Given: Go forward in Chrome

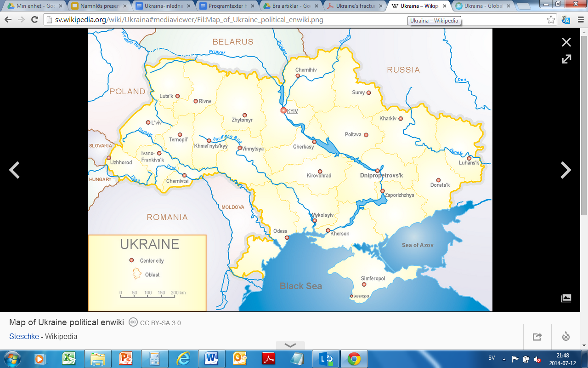Looking at the screenshot, I should 21,20.
